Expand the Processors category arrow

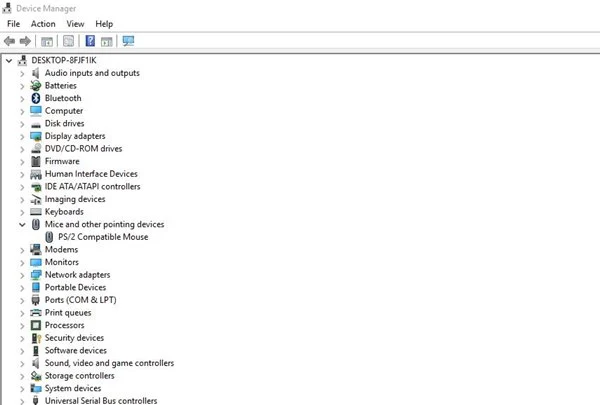click(22, 326)
